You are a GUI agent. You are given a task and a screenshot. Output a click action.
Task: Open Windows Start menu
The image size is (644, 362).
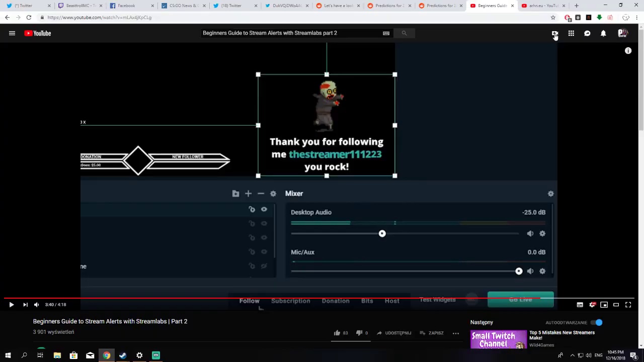tap(8, 355)
